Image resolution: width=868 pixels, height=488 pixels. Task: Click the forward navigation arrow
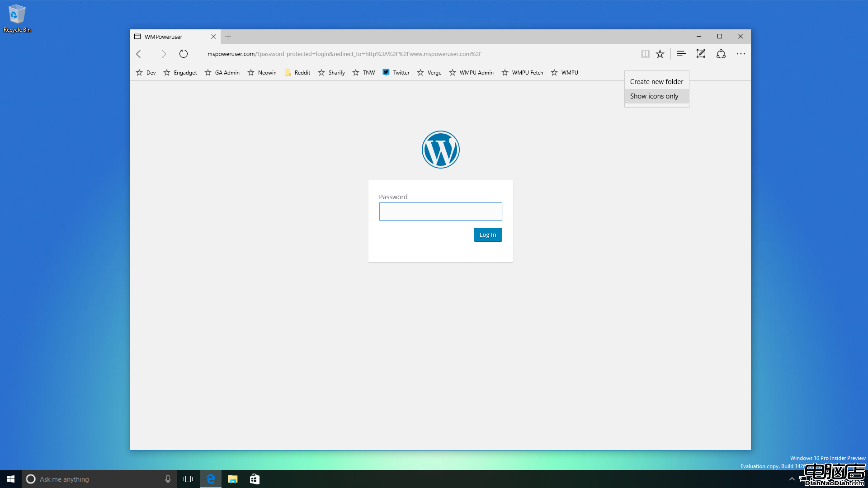pos(162,54)
